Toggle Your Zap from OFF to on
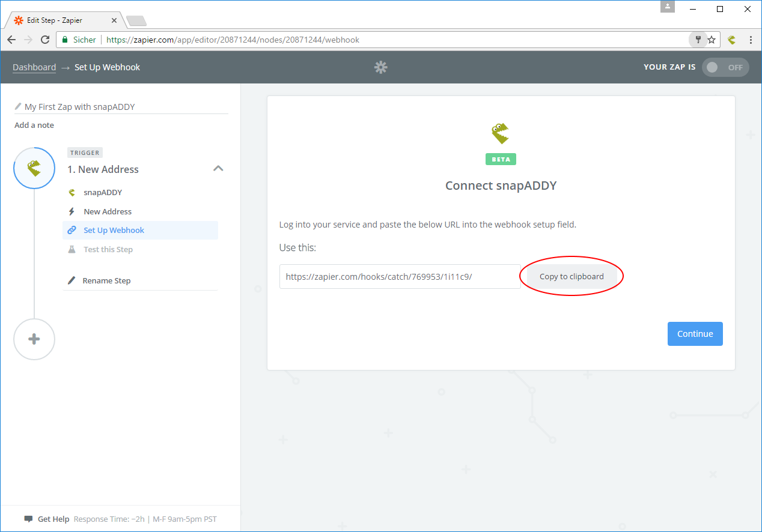The image size is (762, 532). 725,67
